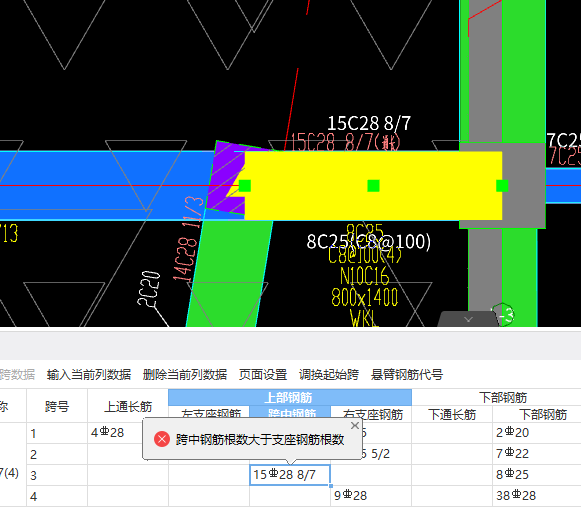Click 下通长筋 column header
The width and height of the screenshot is (581, 521).
coord(452,414)
